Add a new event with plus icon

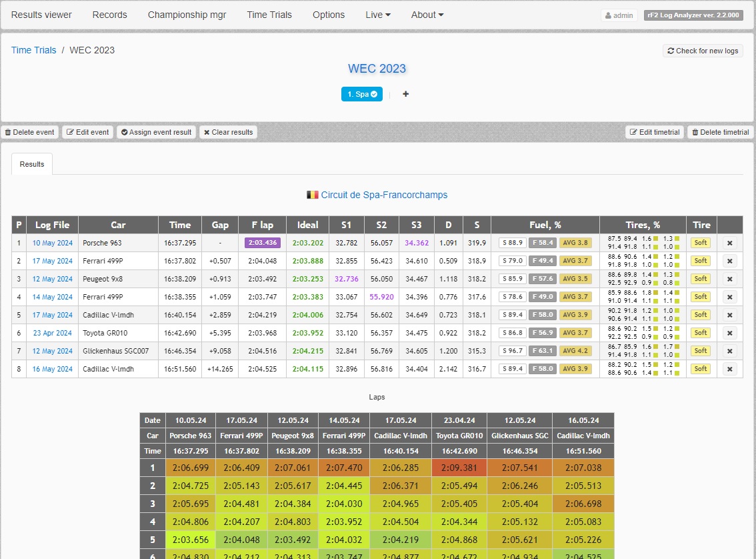point(405,94)
